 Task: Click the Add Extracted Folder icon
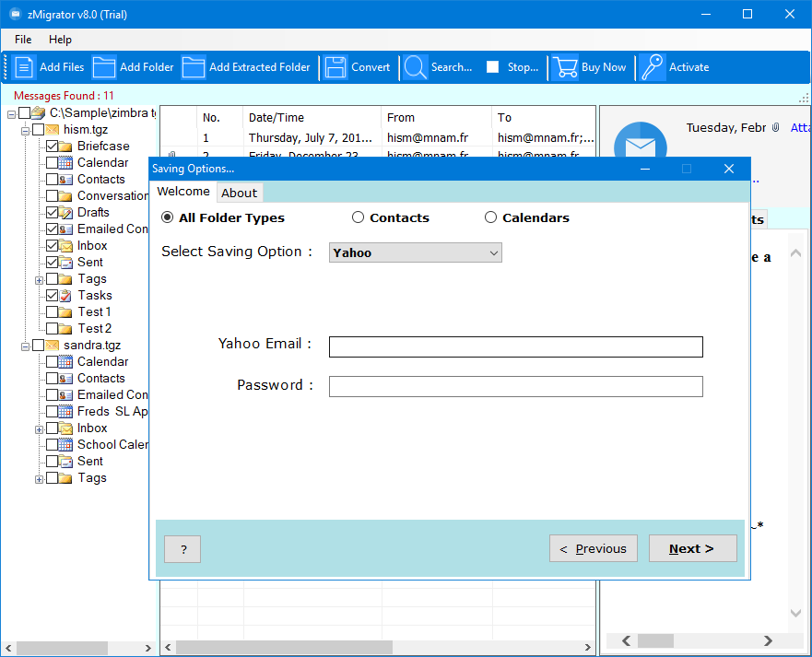pos(194,67)
